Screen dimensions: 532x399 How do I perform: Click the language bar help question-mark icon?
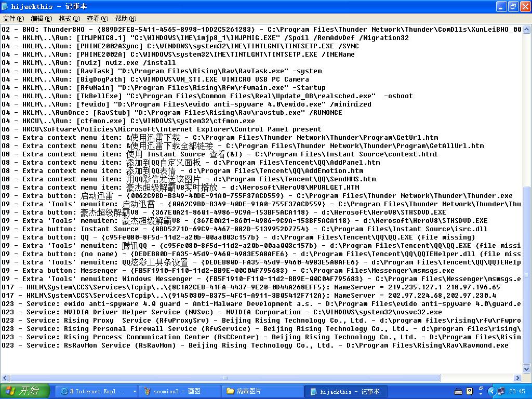point(469,392)
